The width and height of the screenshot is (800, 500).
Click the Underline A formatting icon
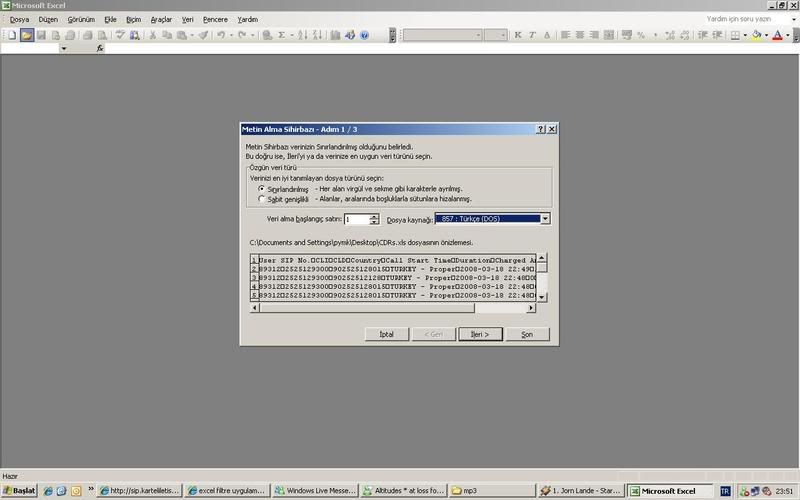click(x=547, y=35)
